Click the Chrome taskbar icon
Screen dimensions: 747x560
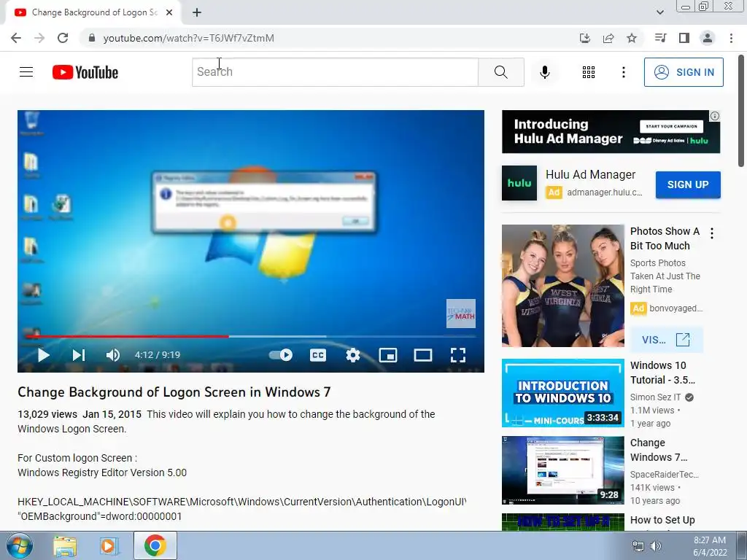(x=155, y=545)
